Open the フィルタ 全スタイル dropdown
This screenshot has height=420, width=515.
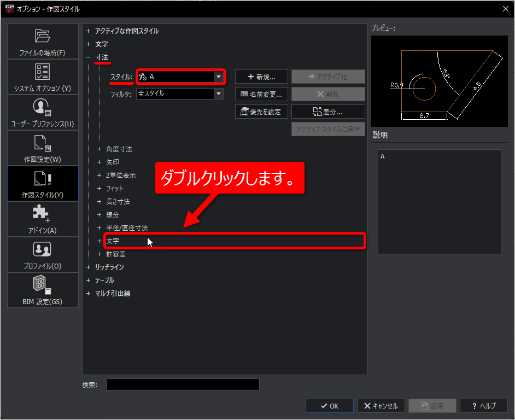[x=180, y=94]
